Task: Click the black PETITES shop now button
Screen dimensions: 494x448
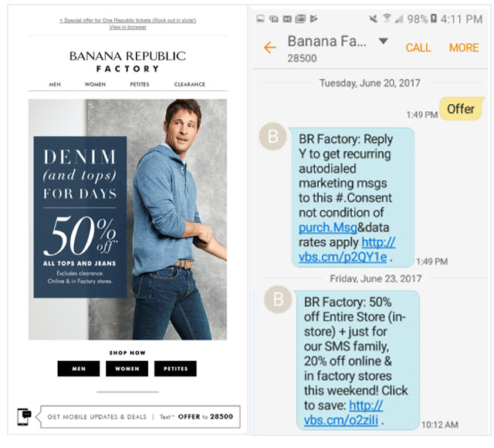Action: 175,369
